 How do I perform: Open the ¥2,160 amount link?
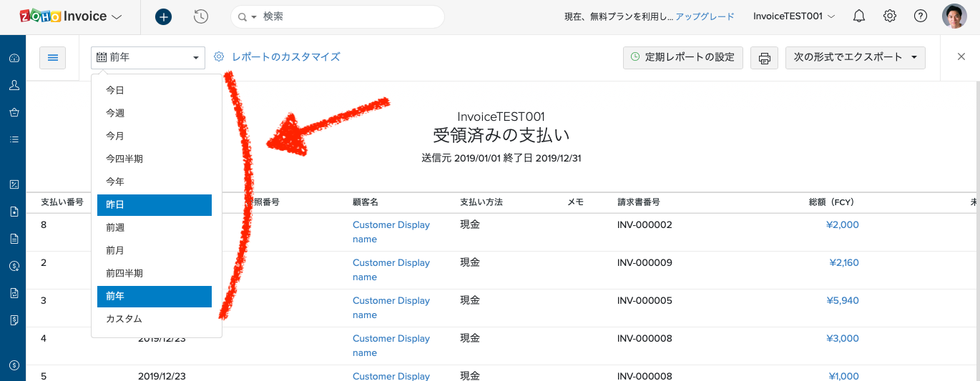click(x=843, y=262)
